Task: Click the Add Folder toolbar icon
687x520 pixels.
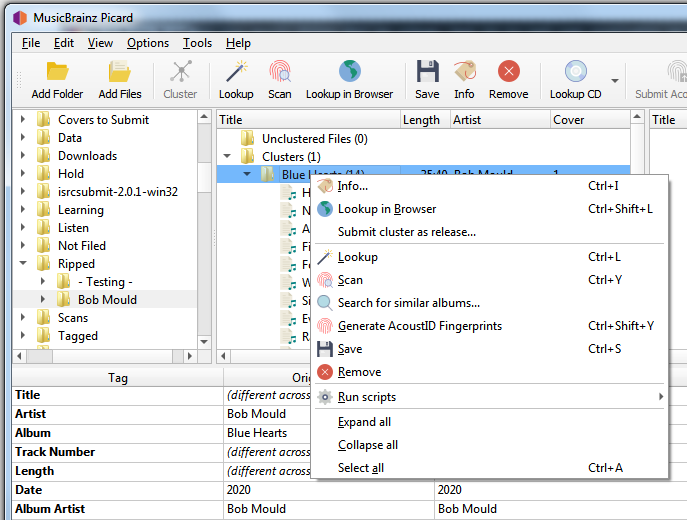Action: 57,71
